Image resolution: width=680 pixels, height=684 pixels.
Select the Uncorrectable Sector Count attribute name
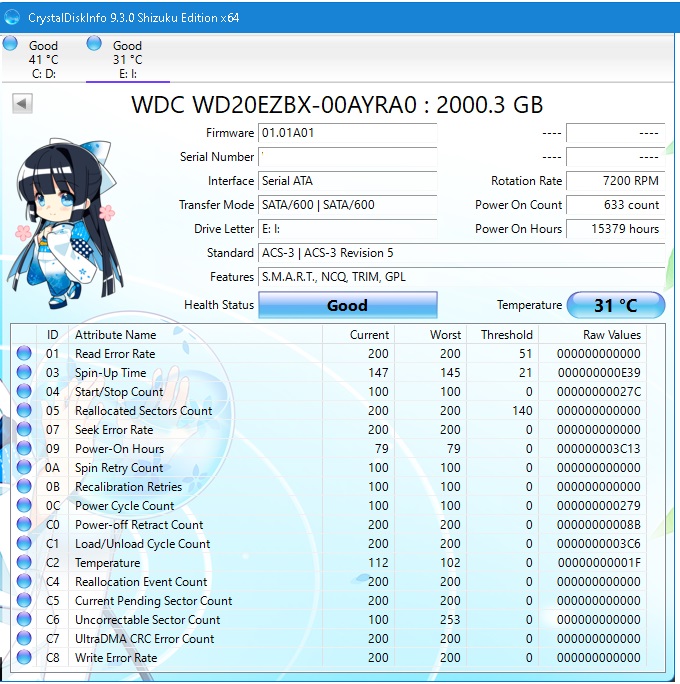point(147,619)
